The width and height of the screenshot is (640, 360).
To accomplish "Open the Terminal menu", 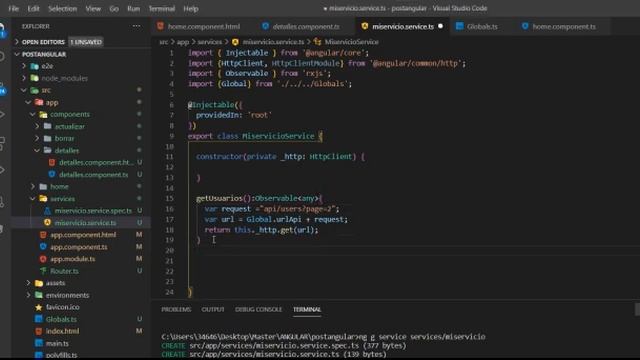I will click(162, 9).
